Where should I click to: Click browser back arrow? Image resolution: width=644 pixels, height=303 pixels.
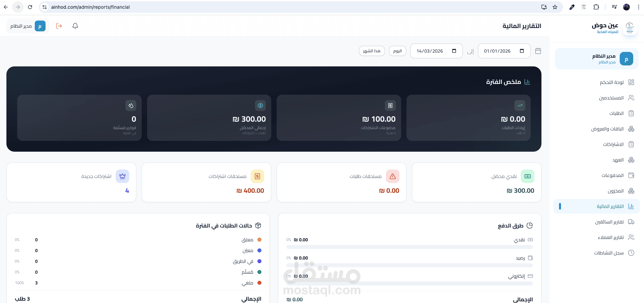6,7
